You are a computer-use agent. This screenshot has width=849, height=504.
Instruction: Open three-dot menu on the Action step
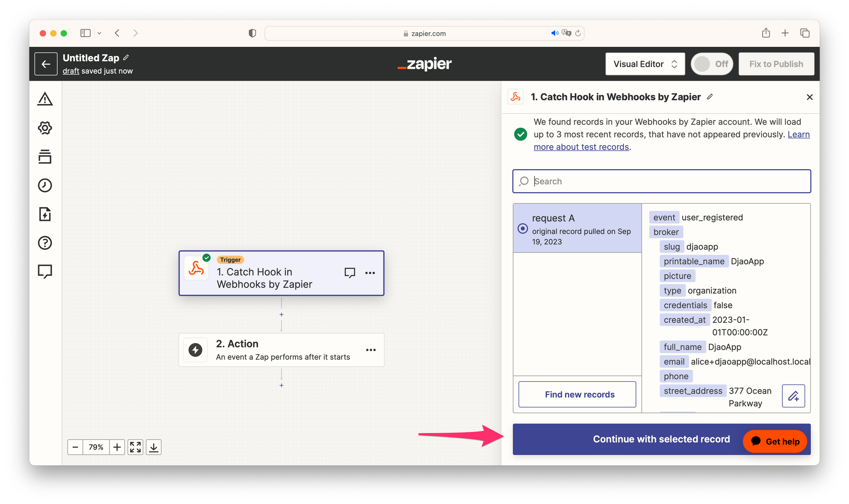tap(371, 350)
